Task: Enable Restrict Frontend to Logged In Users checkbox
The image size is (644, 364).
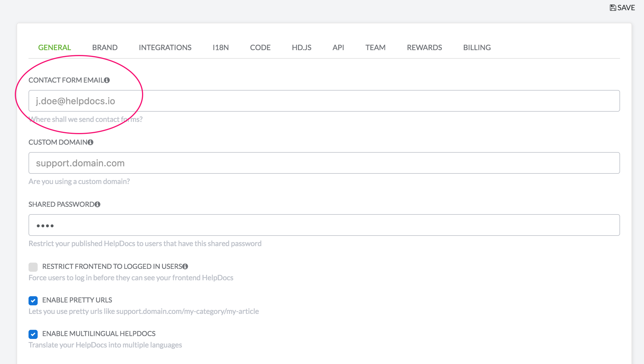Action: pos(33,267)
